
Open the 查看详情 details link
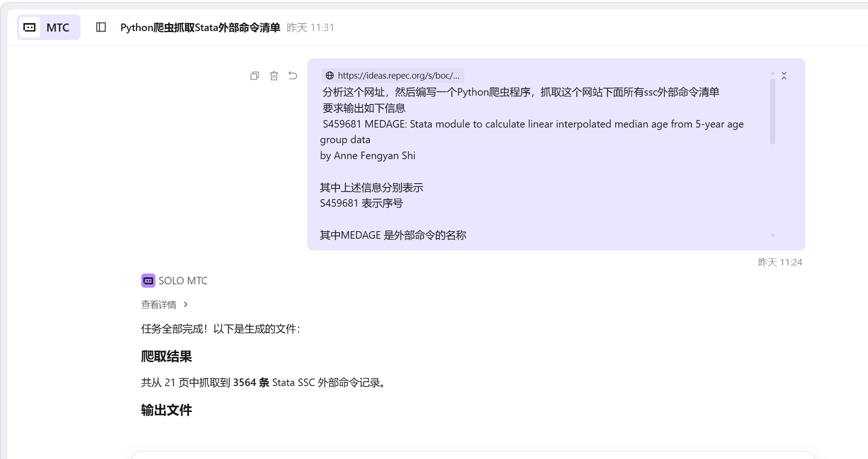159,305
